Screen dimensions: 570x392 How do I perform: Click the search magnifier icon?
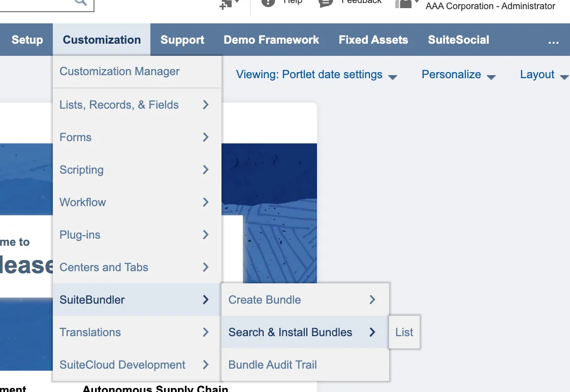[x=80, y=3]
